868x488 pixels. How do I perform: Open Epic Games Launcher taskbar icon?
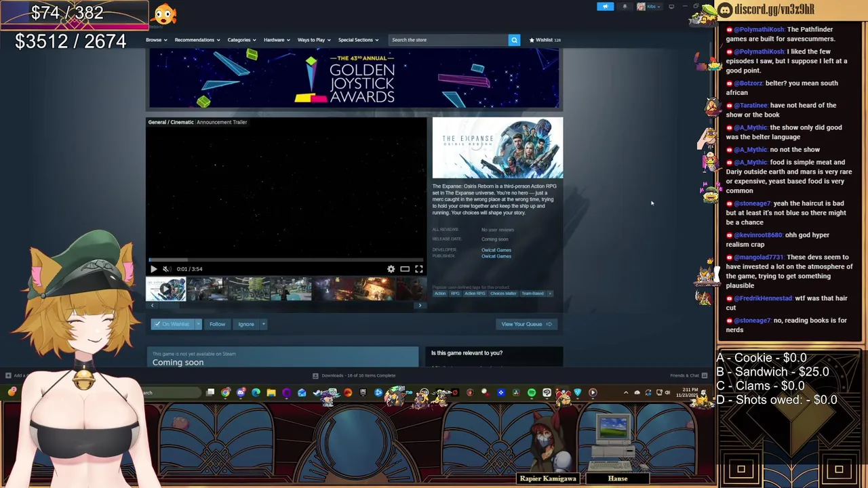pos(363,392)
